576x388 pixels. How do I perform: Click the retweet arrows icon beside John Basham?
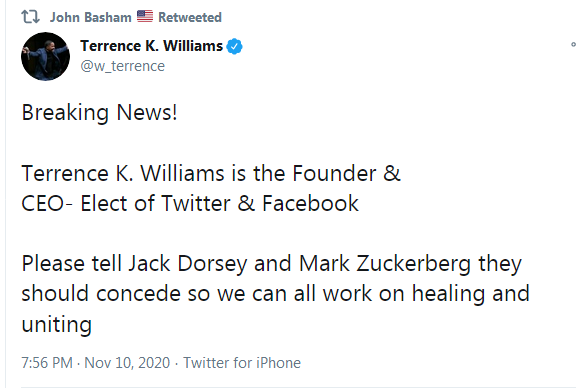pyautogui.click(x=30, y=17)
